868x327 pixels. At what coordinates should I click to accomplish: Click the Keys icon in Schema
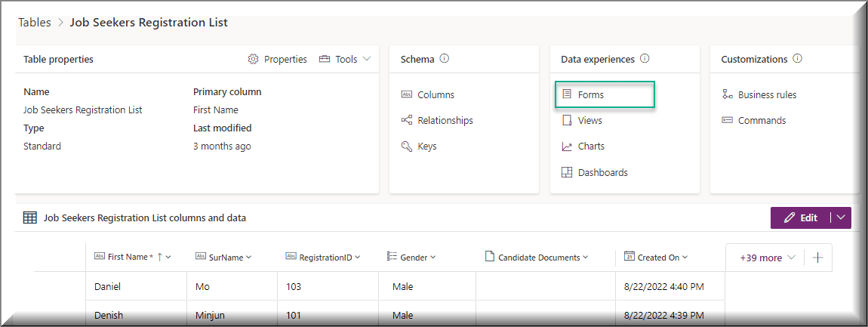tap(407, 147)
